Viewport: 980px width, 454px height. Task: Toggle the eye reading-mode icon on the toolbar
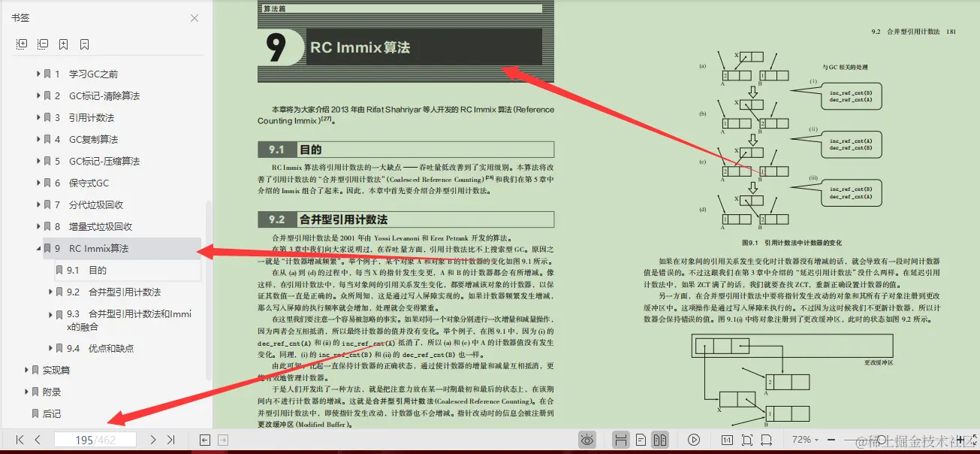pos(587,440)
